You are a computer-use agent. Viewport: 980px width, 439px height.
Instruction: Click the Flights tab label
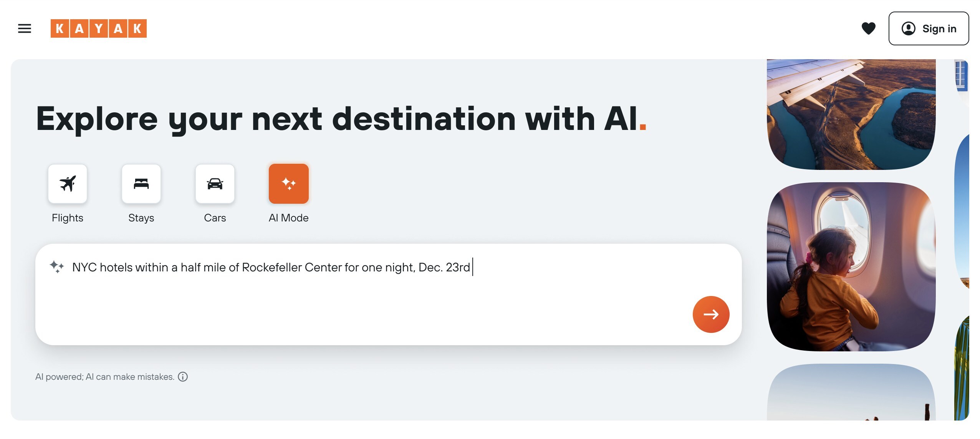click(68, 218)
